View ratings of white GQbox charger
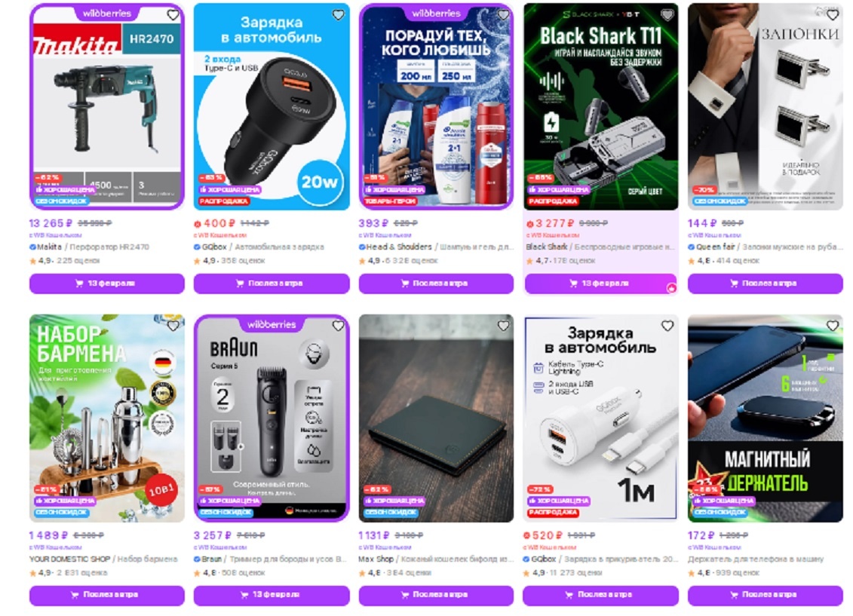The width and height of the screenshot is (853, 616). pyautogui.click(x=563, y=573)
